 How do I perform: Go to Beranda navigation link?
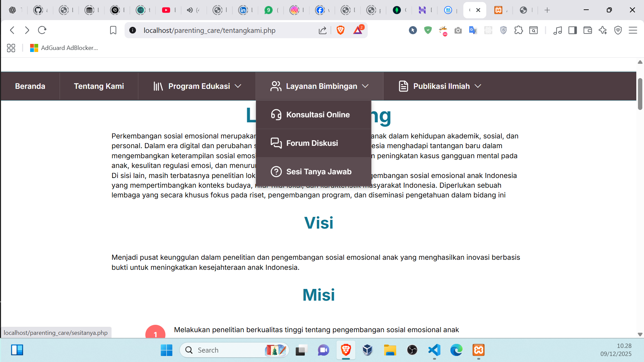pyautogui.click(x=30, y=86)
